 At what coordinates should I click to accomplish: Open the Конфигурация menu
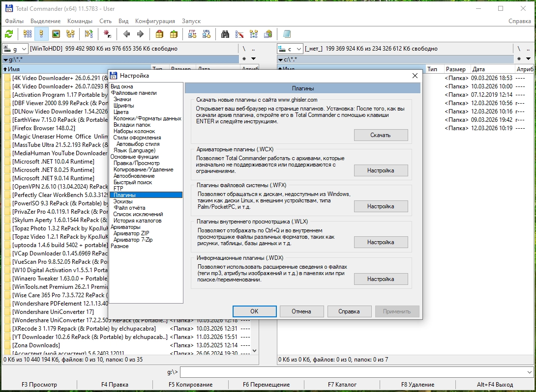155,21
